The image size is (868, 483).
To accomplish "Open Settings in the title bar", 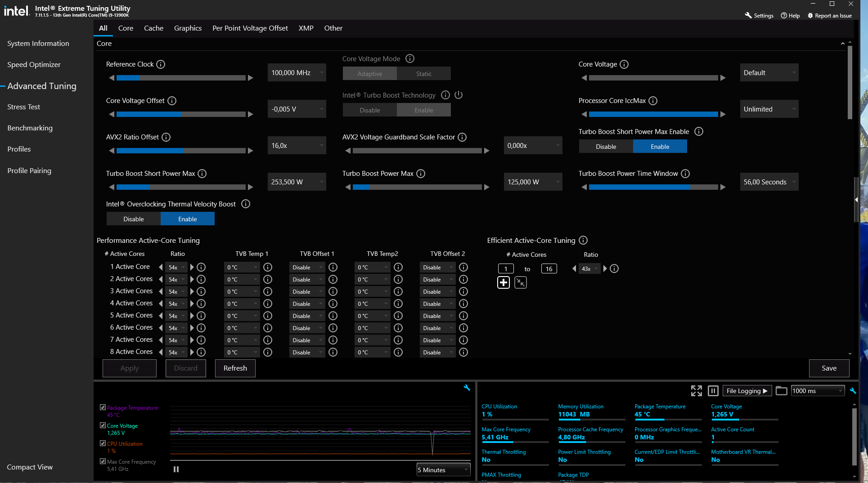I will 759,15.
